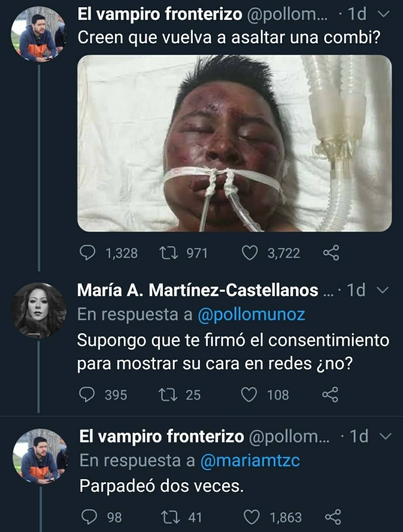Open the @pollomunoz mention link
This screenshot has height=532, width=403.
(251, 314)
